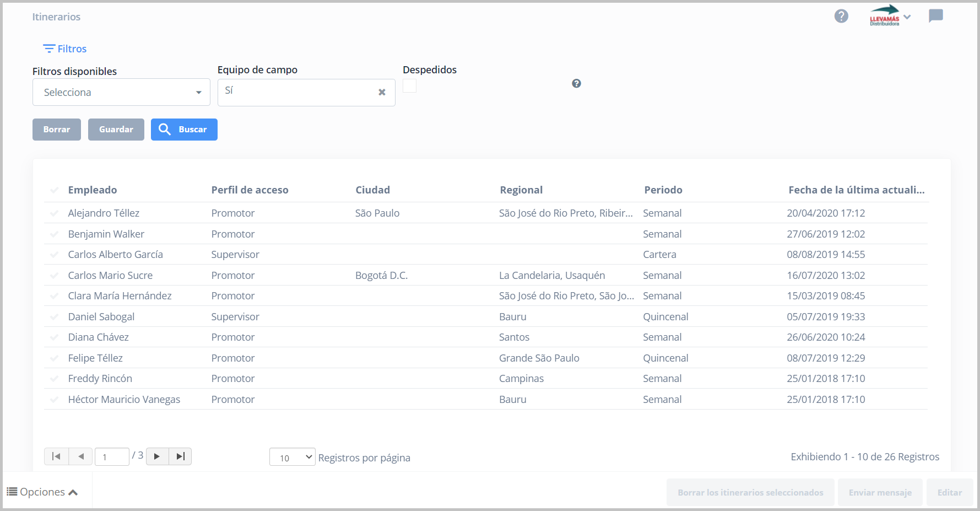The image size is (980, 511).
Task: Open the help question mark icon in header
Action: 841,17
